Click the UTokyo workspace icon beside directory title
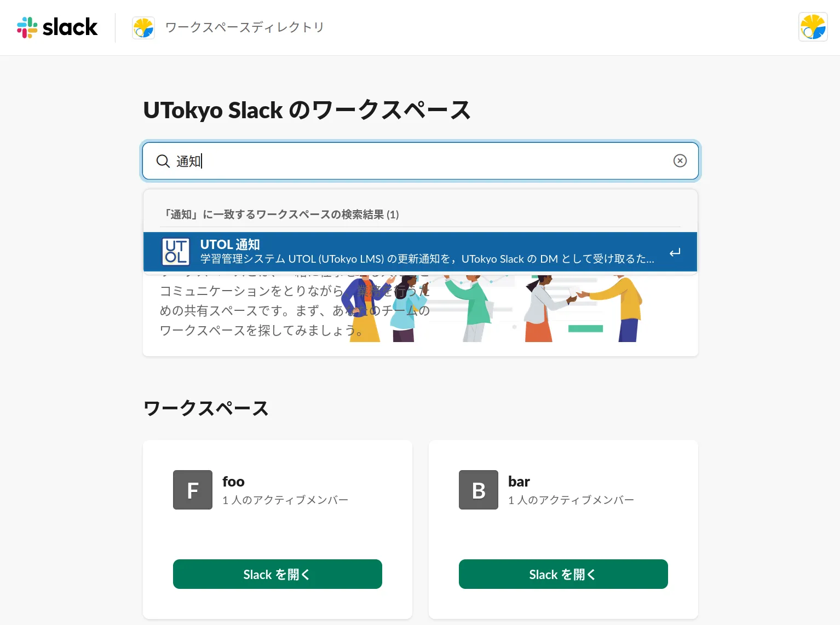The width and height of the screenshot is (840, 625). 143,28
